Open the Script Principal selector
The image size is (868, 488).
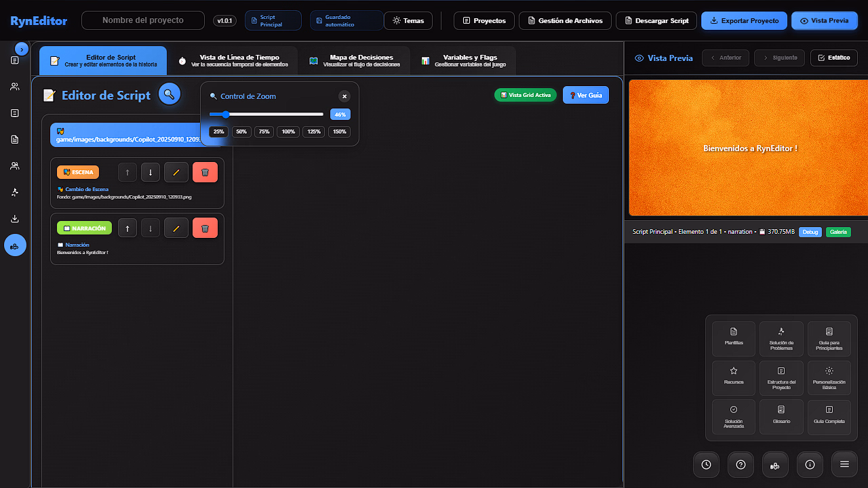click(x=273, y=21)
